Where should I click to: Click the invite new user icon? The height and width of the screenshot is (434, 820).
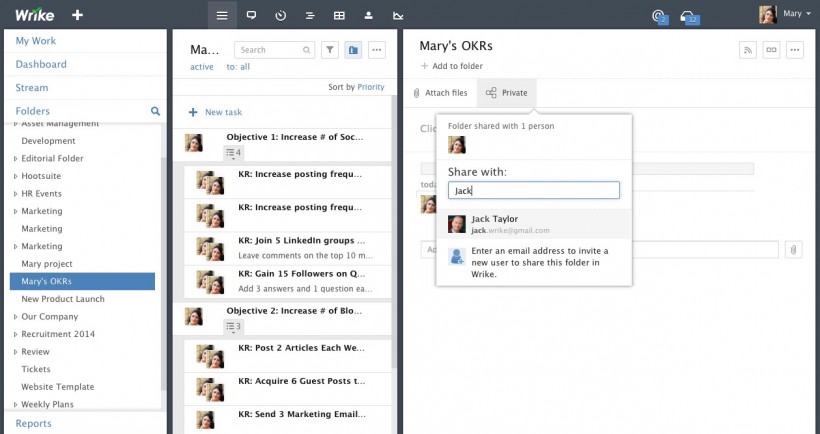[457, 257]
